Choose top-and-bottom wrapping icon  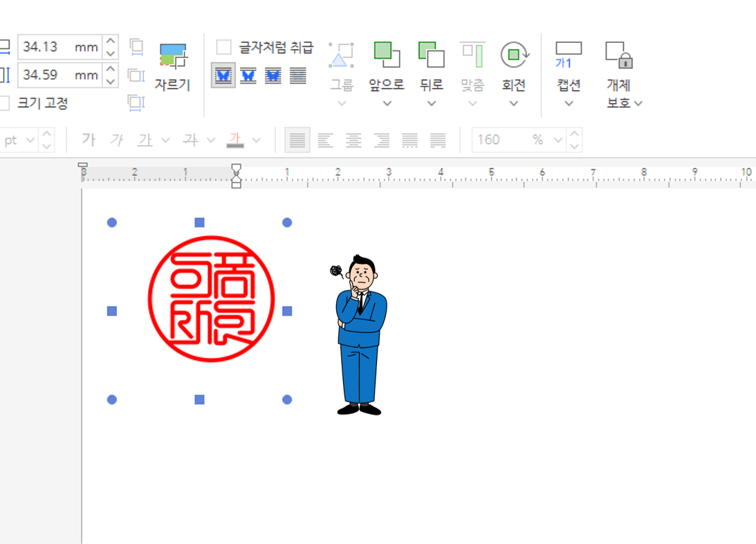(x=248, y=75)
